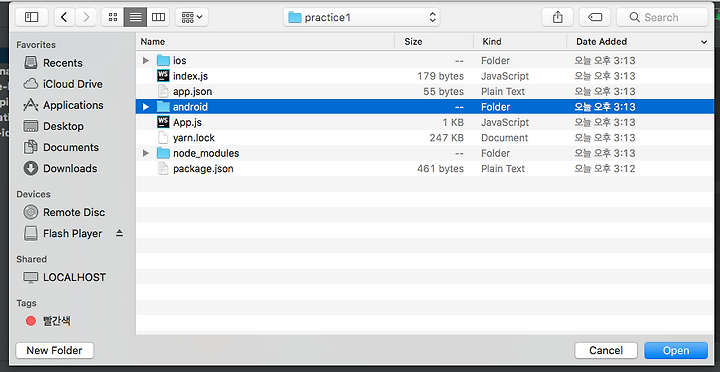The height and width of the screenshot is (372, 720).
Task: Go forward to next folder
Action: (85, 17)
